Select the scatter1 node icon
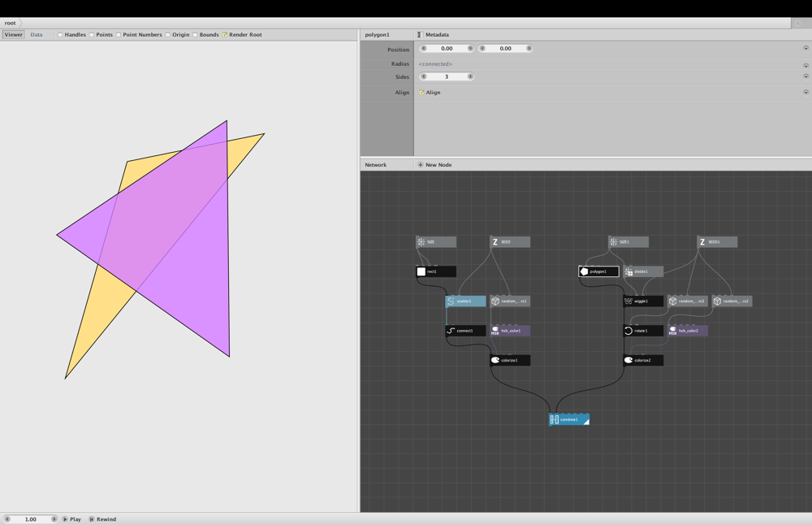812x525 pixels. (451, 302)
